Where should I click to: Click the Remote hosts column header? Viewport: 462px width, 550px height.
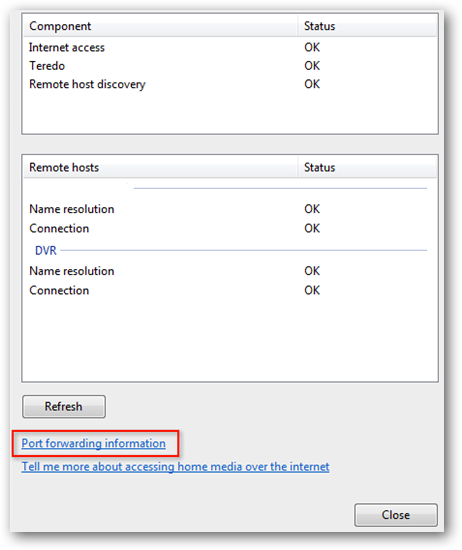(160, 167)
